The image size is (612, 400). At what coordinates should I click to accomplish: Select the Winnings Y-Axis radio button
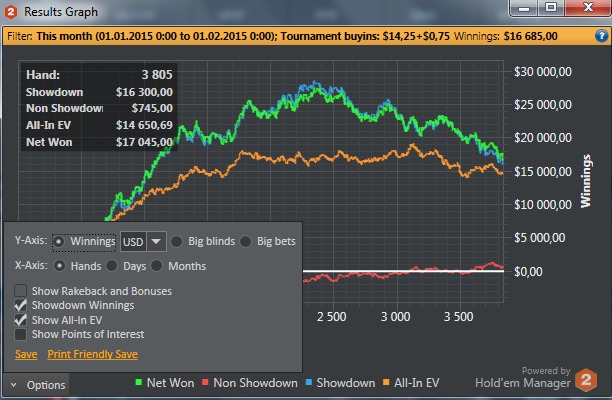click(x=59, y=242)
